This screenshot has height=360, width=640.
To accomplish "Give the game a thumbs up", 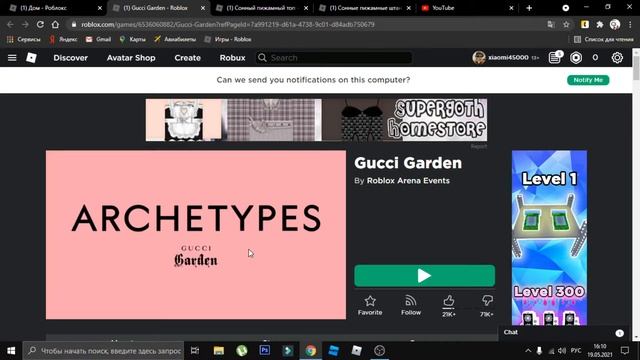I will coord(449,306).
